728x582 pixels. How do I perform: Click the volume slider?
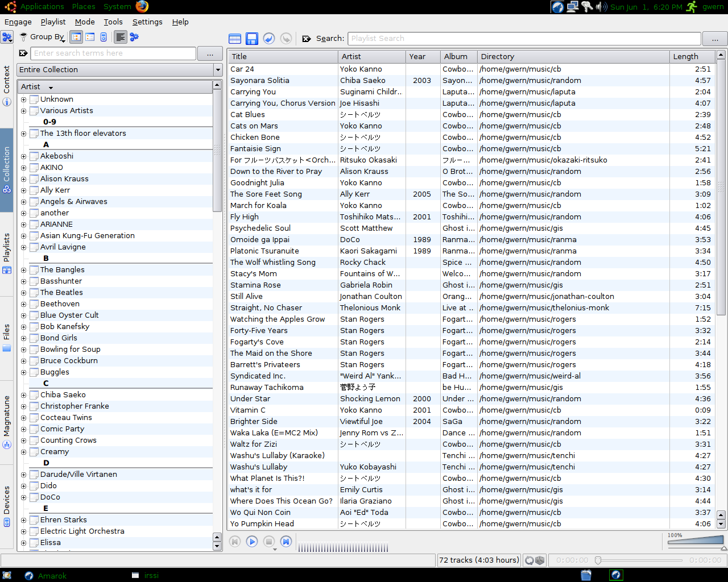click(695, 542)
